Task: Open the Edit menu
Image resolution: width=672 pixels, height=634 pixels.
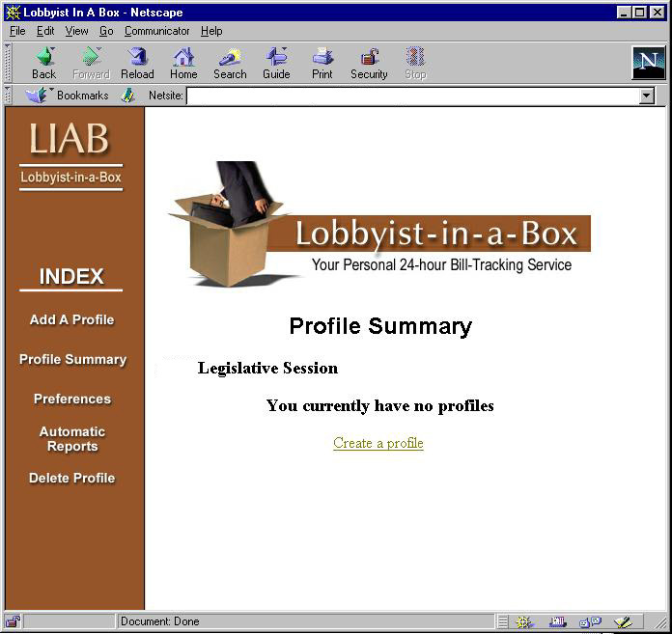Action: click(45, 31)
